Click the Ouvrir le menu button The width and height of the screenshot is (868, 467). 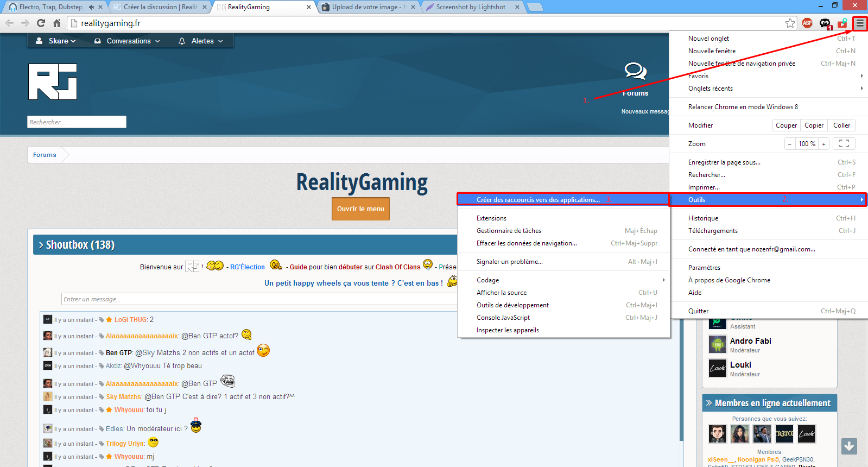click(360, 209)
